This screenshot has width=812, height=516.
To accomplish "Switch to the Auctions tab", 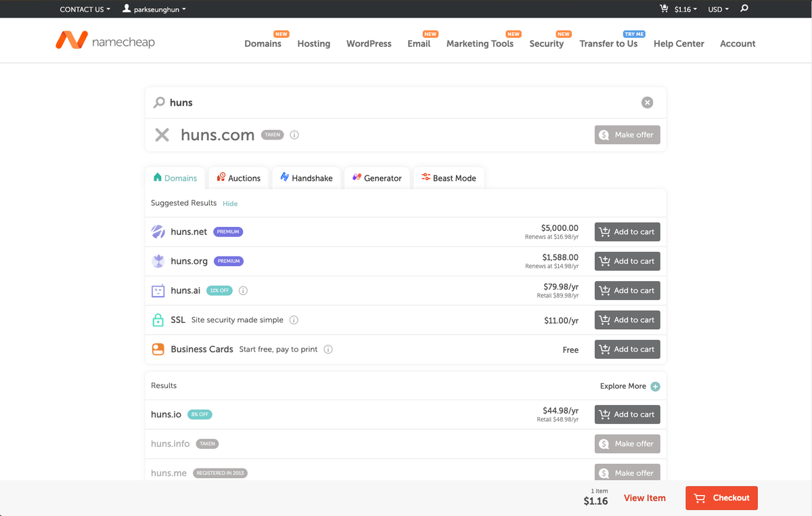I will (x=239, y=178).
